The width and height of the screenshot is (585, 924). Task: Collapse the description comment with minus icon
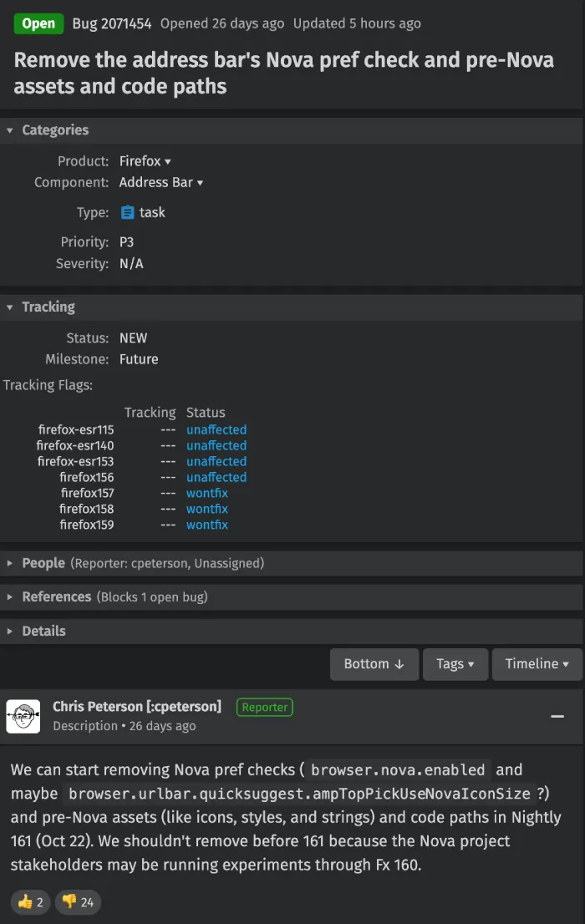point(557,716)
